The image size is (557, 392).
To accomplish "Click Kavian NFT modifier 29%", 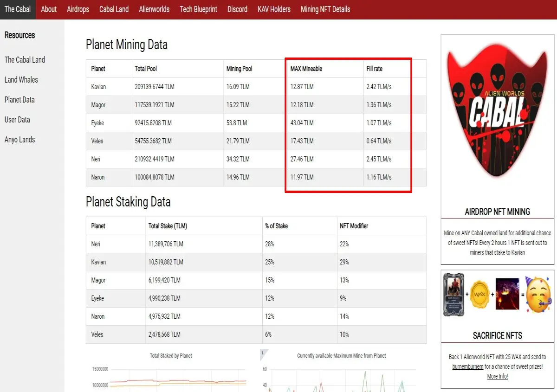I will 344,262.
